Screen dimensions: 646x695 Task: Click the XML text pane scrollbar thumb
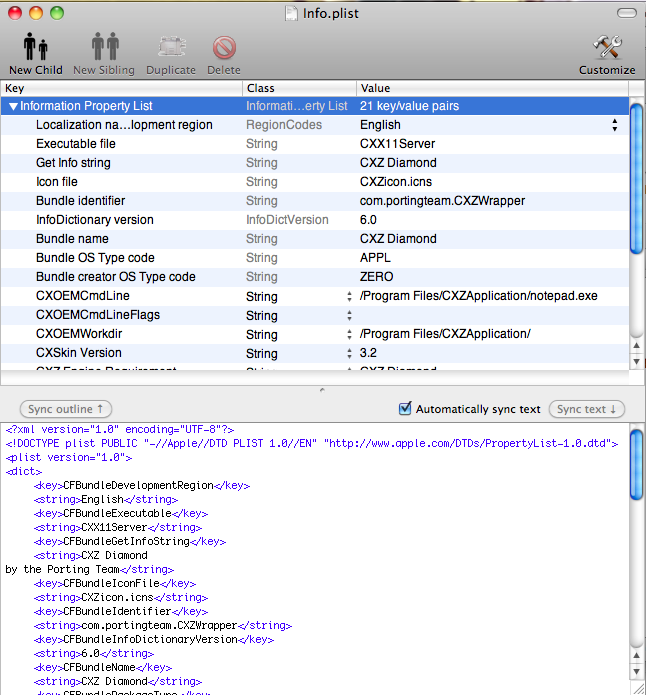637,465
